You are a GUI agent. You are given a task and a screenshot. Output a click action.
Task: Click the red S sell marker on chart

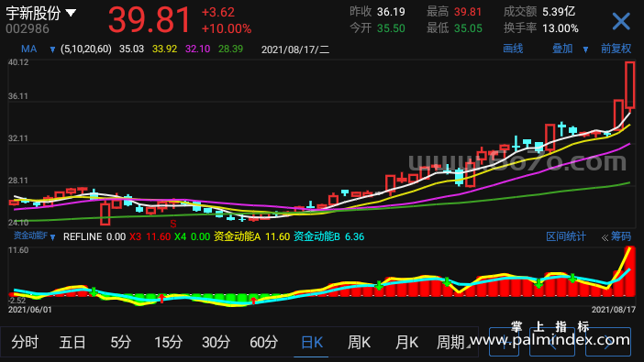point(173,224)
